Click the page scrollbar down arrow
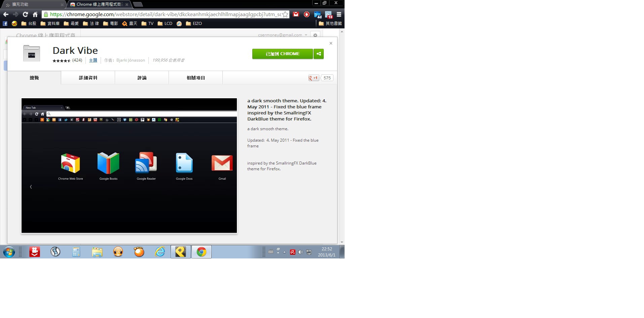The height and width of the screenshot is (318, 644). (x=342, y=242)
